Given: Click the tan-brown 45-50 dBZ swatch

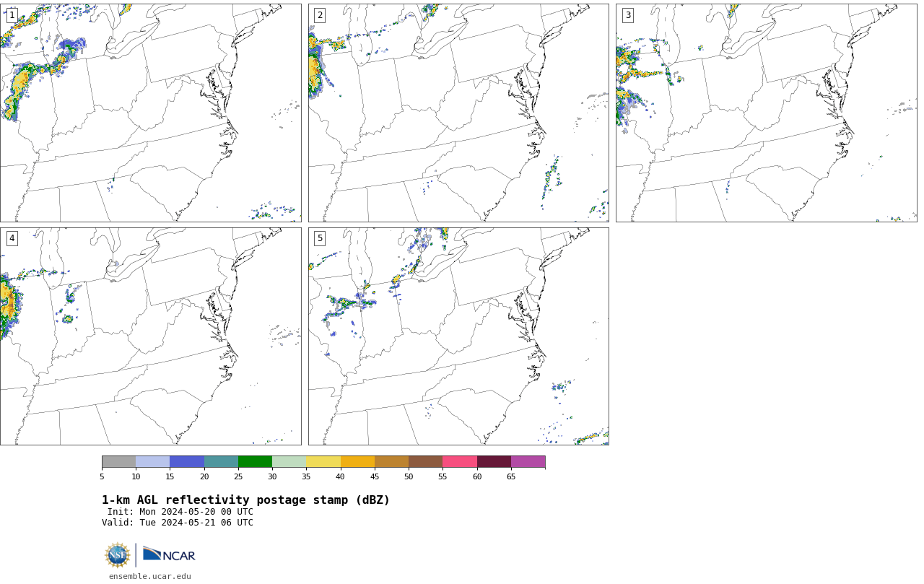Looking at the screenshot, I should [x=391, y=462].
